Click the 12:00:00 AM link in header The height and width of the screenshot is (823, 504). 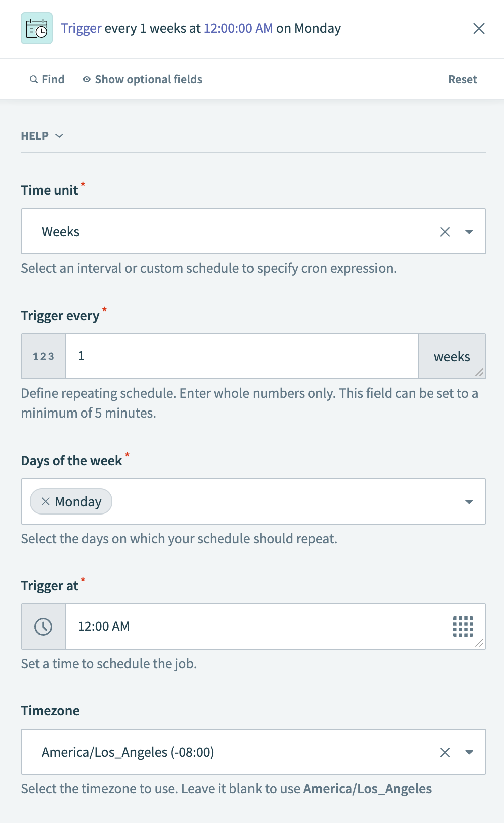click(238, 28)
